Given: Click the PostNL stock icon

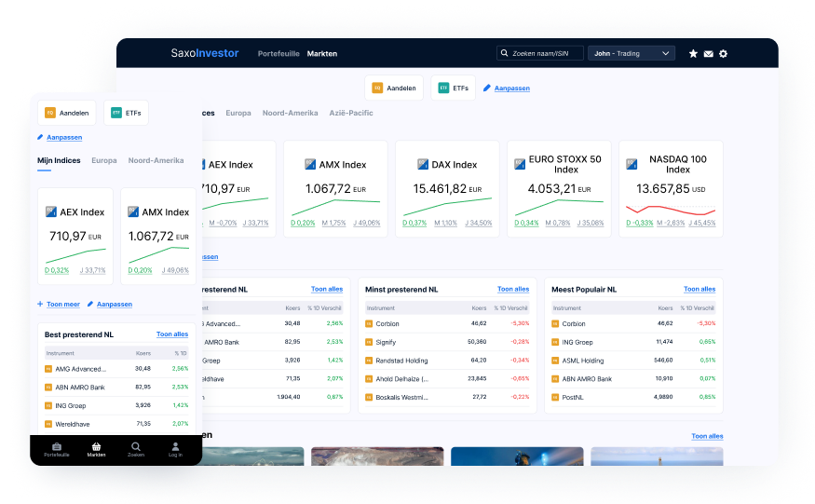Looking at the screenshot, I should point(555,398).
